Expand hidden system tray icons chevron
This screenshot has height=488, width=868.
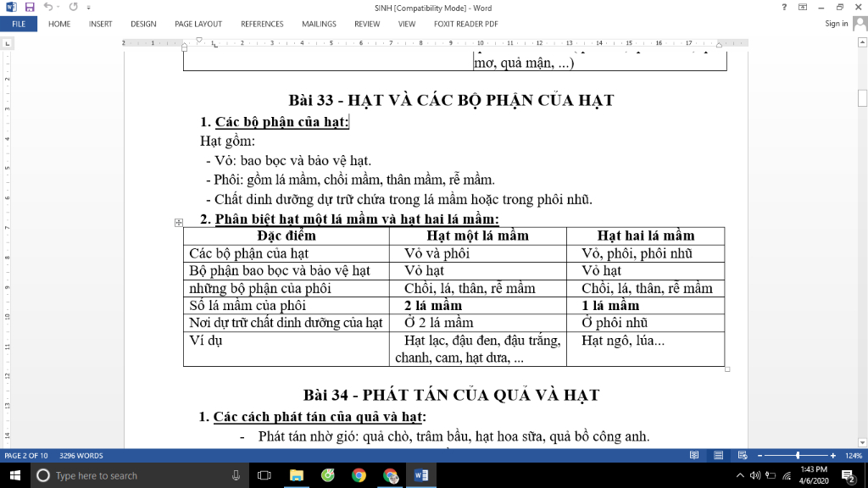[x=740, y=475]
